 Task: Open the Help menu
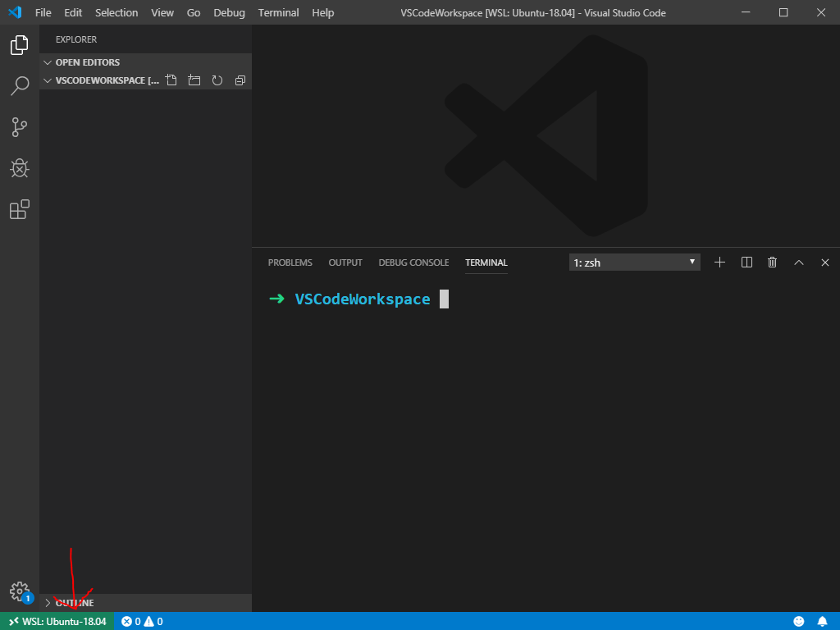323,12
